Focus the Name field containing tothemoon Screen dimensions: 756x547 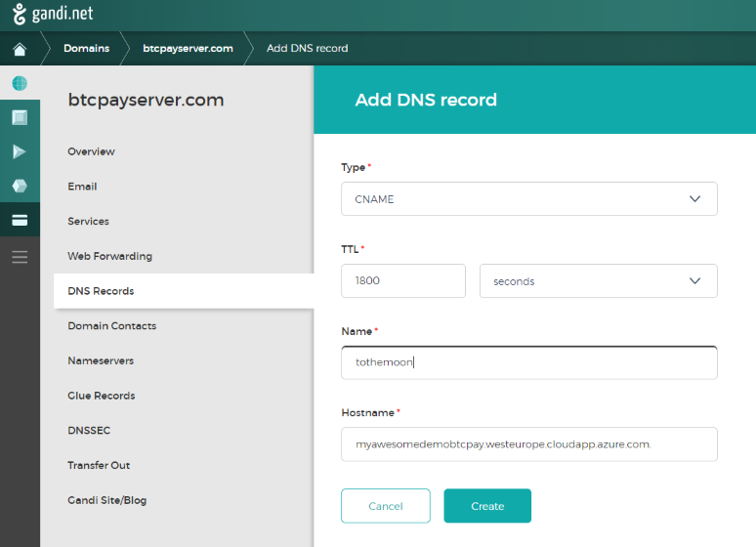[528, 362]
